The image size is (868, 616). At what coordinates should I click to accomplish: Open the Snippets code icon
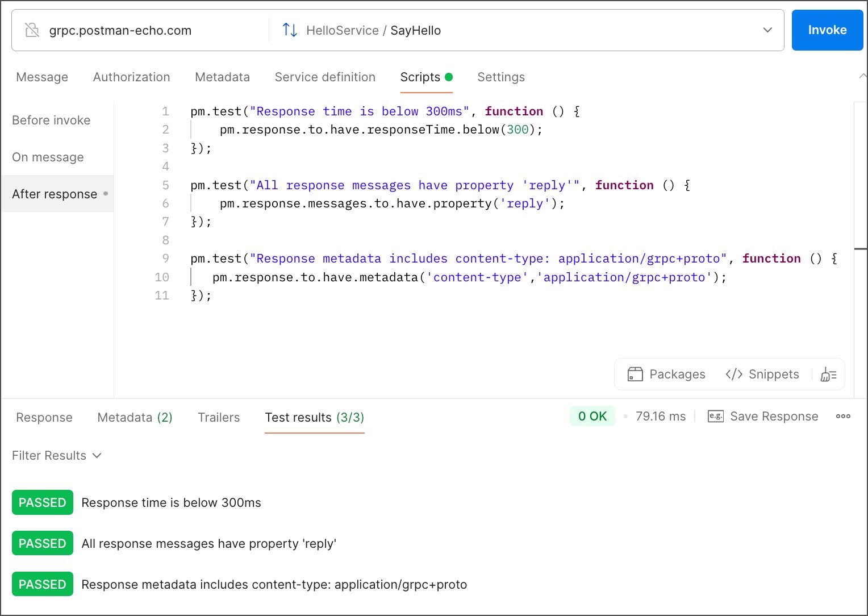pyautogui.click(x=733, y=374)
